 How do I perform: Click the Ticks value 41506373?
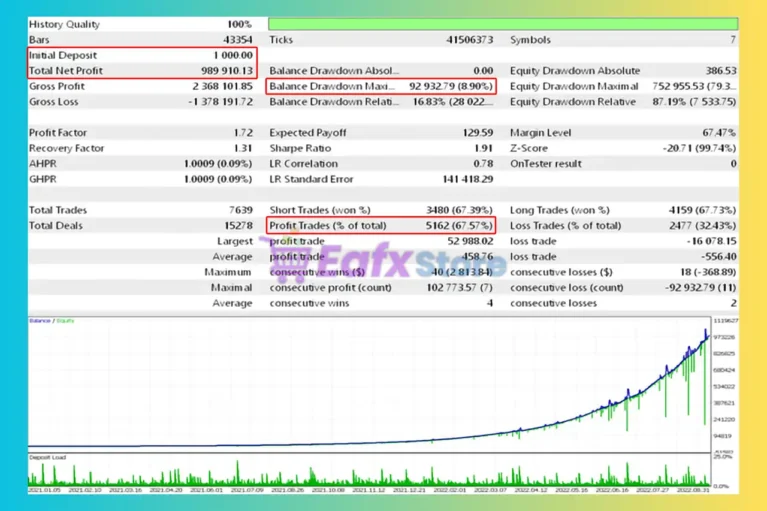pos(470,40)
